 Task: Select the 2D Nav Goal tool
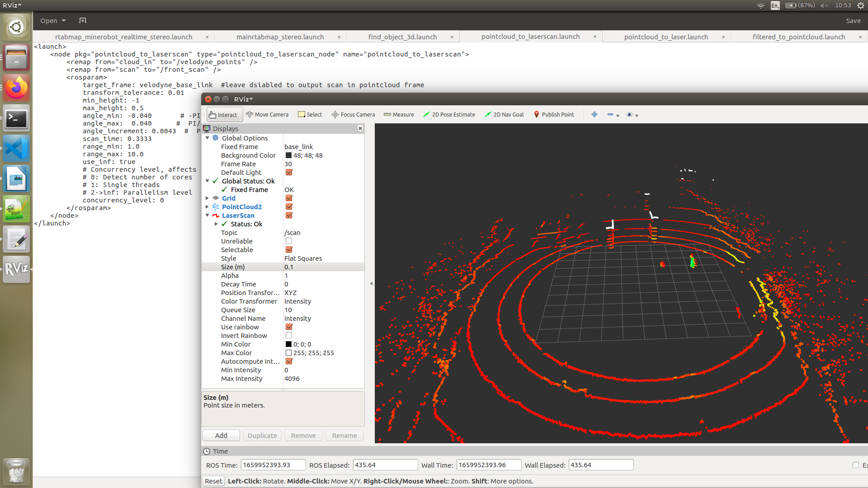coord(504,115)
